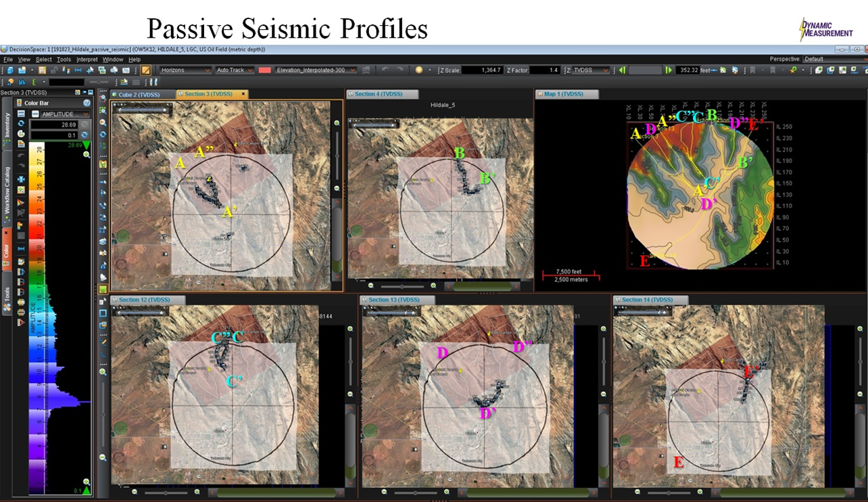The height and width of the screenshot is (502, 868).
Task: Click the Z Factor input field
Action: (x=546, y=70)
